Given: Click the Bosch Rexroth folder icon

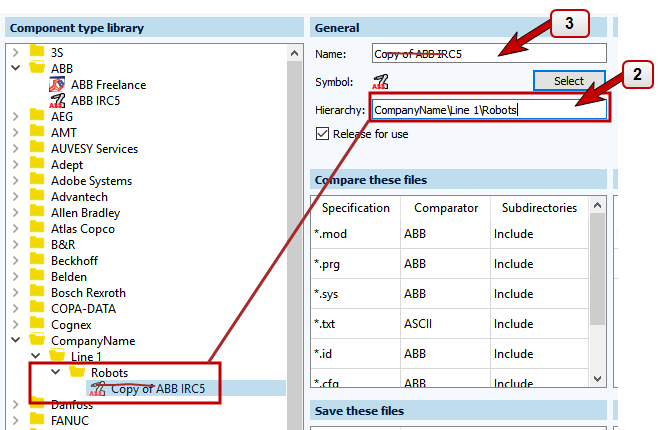Looking at the screenshot, I should point(37,292).
